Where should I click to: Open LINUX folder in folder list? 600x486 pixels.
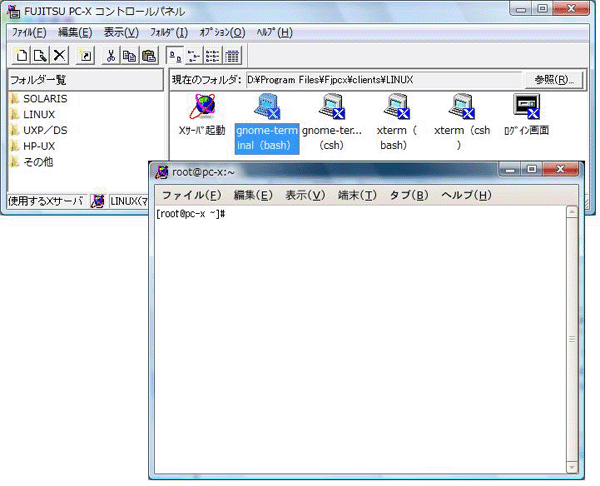click(x=33, y=114)
